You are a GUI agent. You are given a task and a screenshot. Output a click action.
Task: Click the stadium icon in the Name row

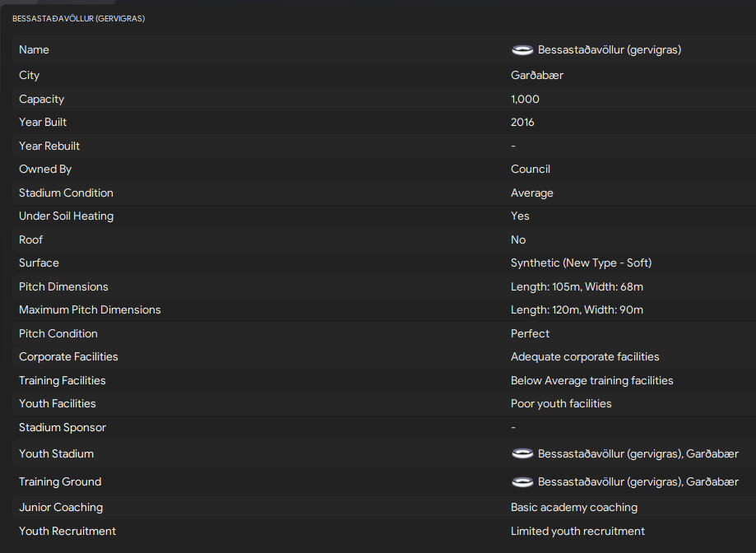click(x=522, y=50)
